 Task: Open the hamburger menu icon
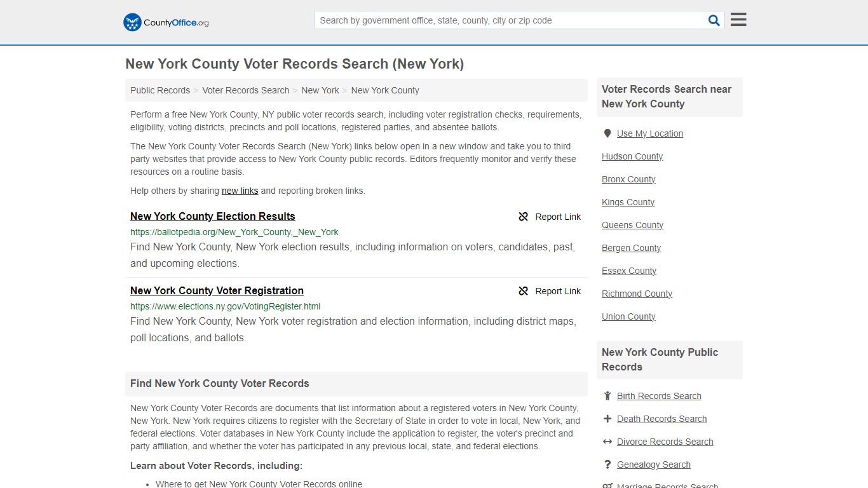coord(738,20)
